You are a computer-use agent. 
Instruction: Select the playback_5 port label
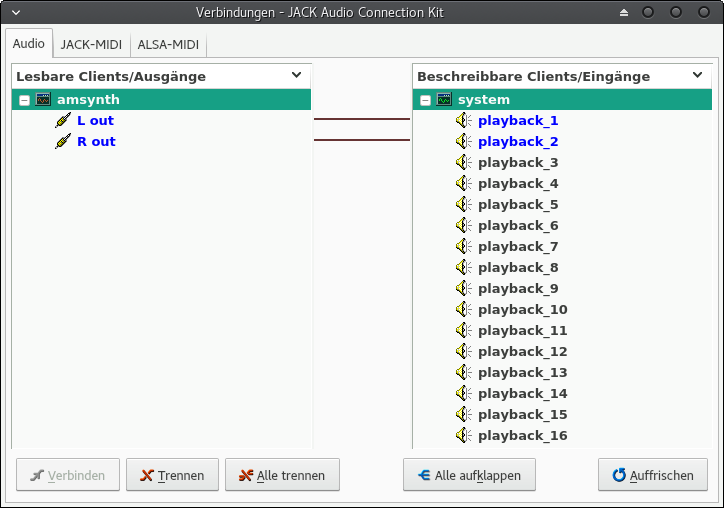coord(518,205)
